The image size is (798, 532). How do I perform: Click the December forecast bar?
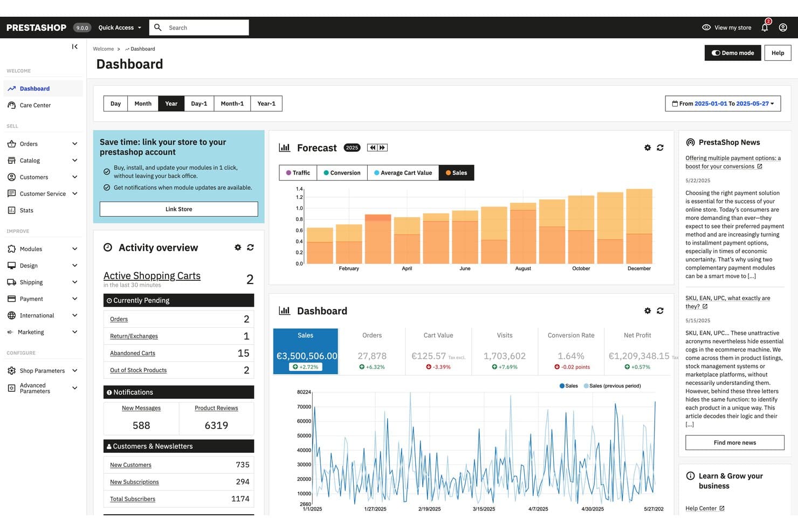coord(639,226)
